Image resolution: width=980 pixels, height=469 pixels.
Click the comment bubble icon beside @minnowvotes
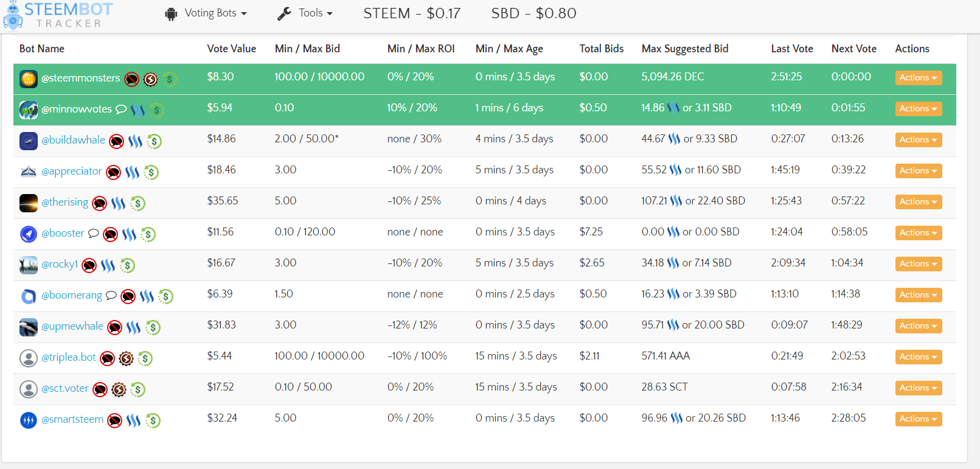pos(121,109)
